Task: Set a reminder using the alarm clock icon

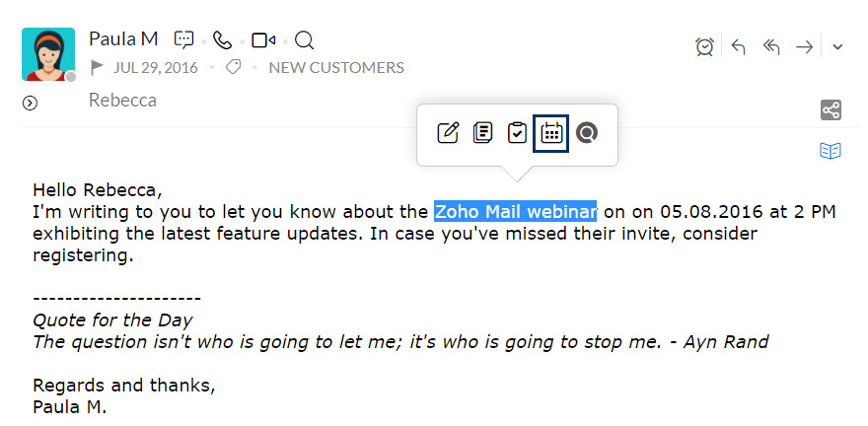Action: click(704, 46)
